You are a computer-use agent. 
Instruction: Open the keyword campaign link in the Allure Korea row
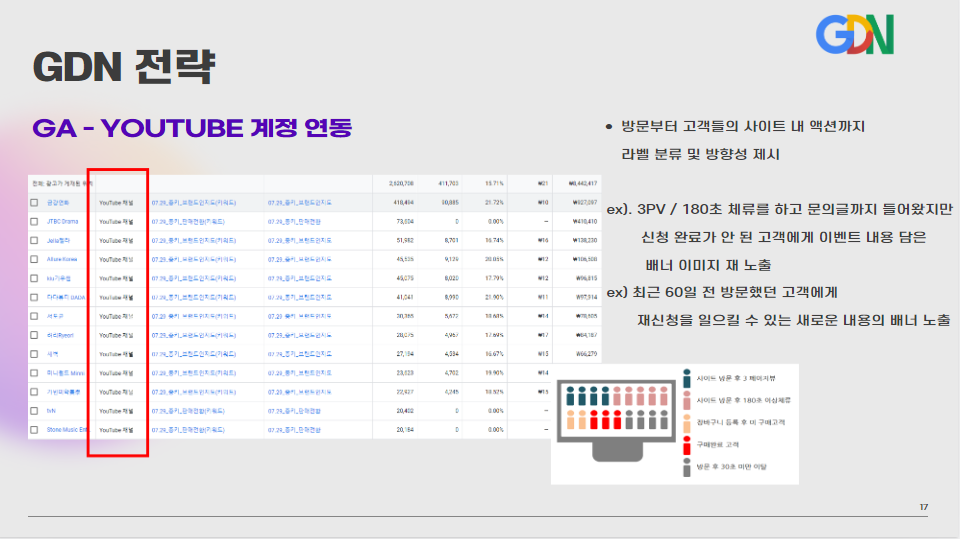tap(193, 260)
